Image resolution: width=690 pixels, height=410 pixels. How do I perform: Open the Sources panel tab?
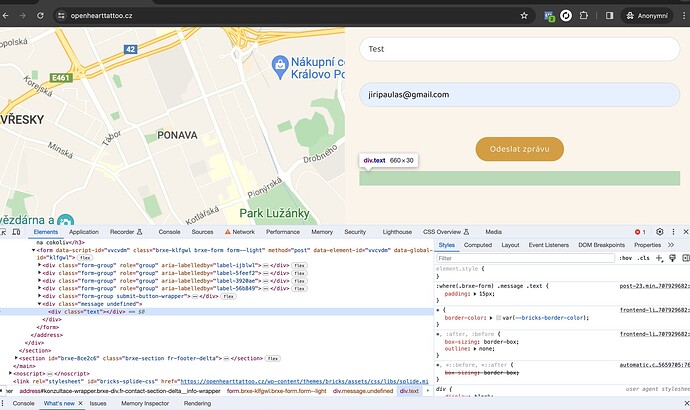(x=202, y=232)
